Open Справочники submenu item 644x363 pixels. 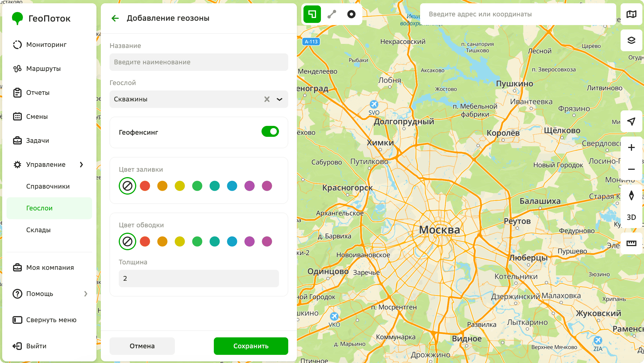point(49,186)
